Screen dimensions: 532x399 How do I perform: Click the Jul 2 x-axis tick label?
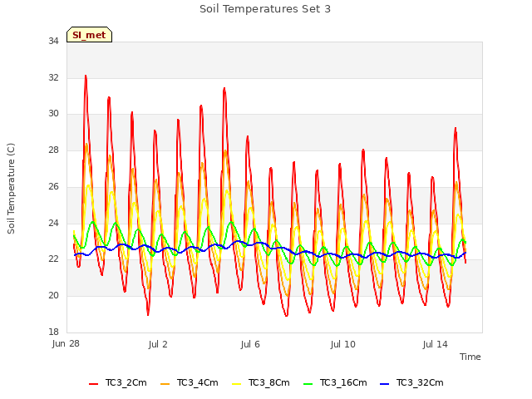click(158, 344)
